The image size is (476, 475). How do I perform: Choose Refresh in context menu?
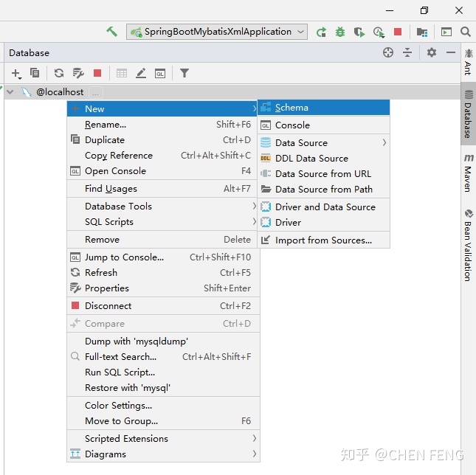click(163, 273)
